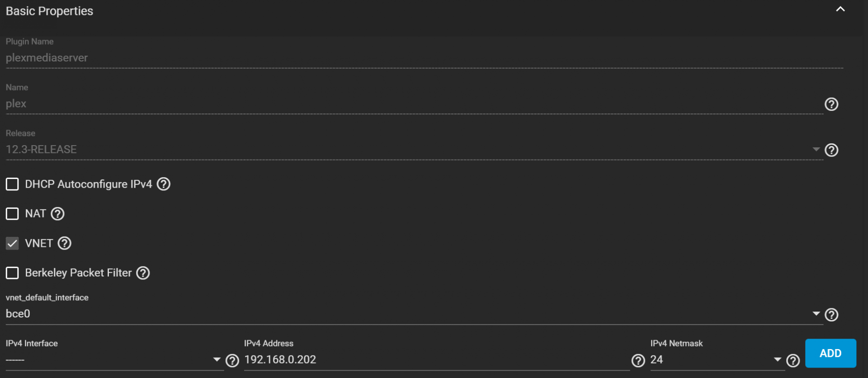Click IPv4 Address field with 192.168.0.202
Screen dimensions: 868x378
pos(437,360)
